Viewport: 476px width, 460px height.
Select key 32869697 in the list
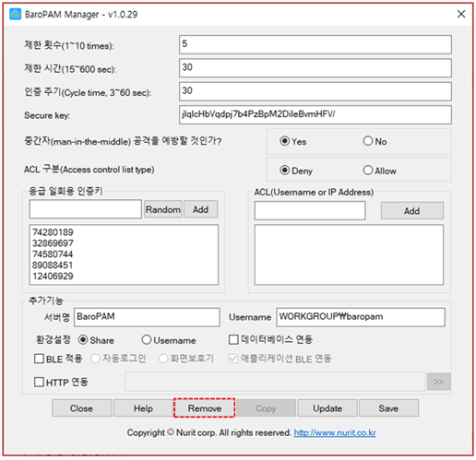53,243
